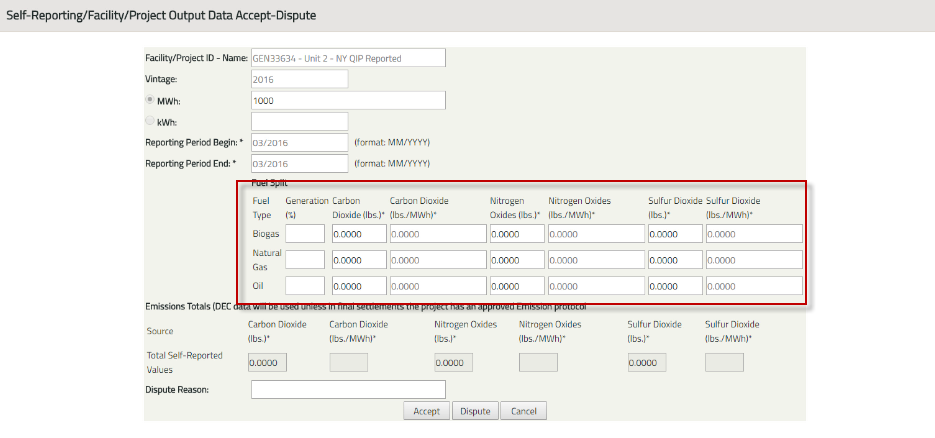Click the Accept button
The image size is (935, 438).
tap(426, 411)
